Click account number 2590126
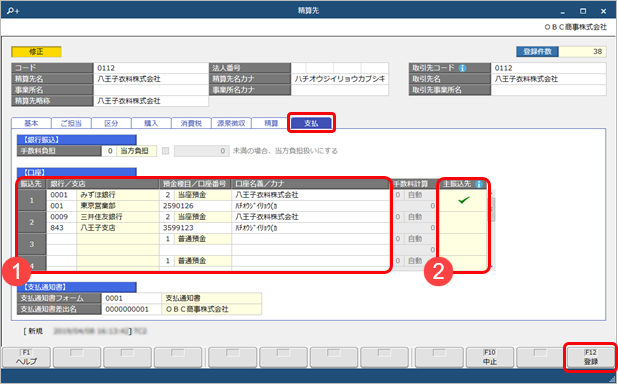Image resolution: width=618 pixels, height=384 pixels. coord(195,206)
